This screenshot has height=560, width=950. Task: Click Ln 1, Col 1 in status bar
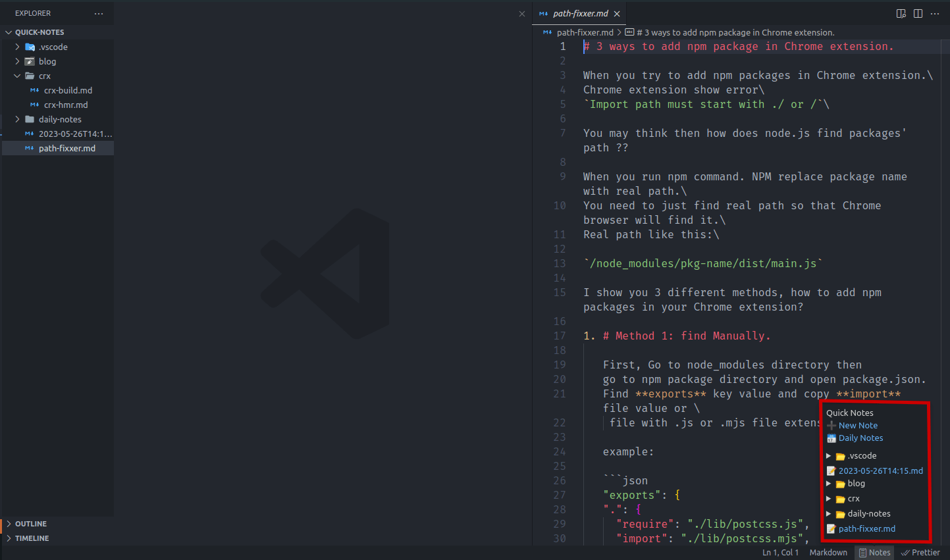coord(780,552)
